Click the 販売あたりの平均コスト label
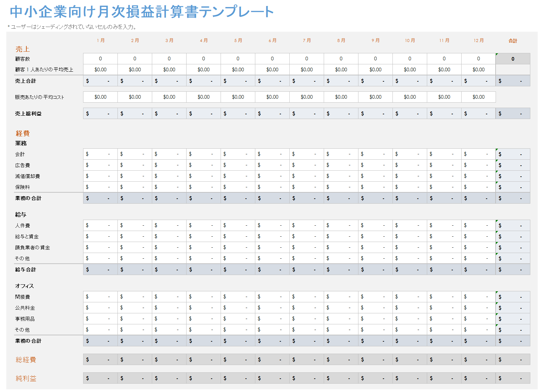The width and height of the screenshot is (543, 392). (39, 97)
